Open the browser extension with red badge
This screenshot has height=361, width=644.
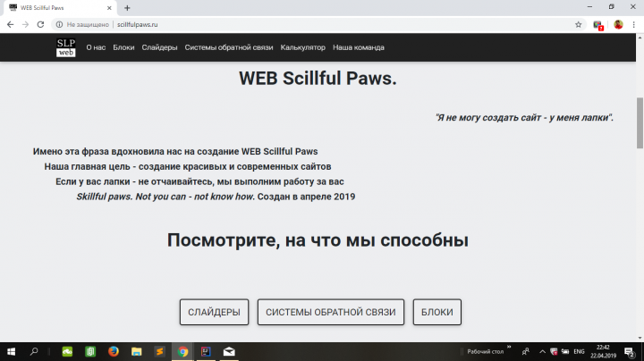click(598, 25)
